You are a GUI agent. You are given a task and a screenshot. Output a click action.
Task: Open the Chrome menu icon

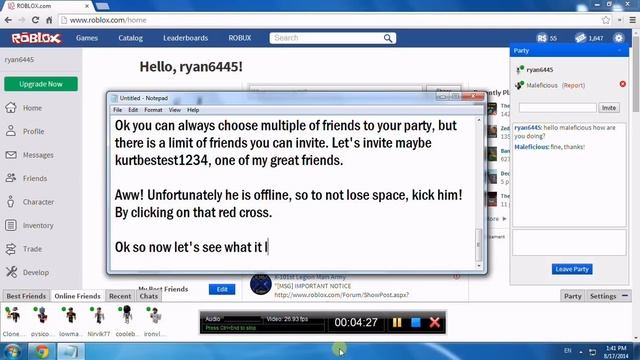tap(632, 20)
